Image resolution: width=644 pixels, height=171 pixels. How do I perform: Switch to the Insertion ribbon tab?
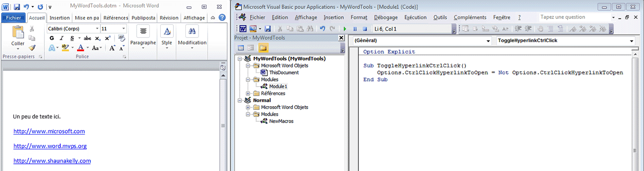pos(60,18)
